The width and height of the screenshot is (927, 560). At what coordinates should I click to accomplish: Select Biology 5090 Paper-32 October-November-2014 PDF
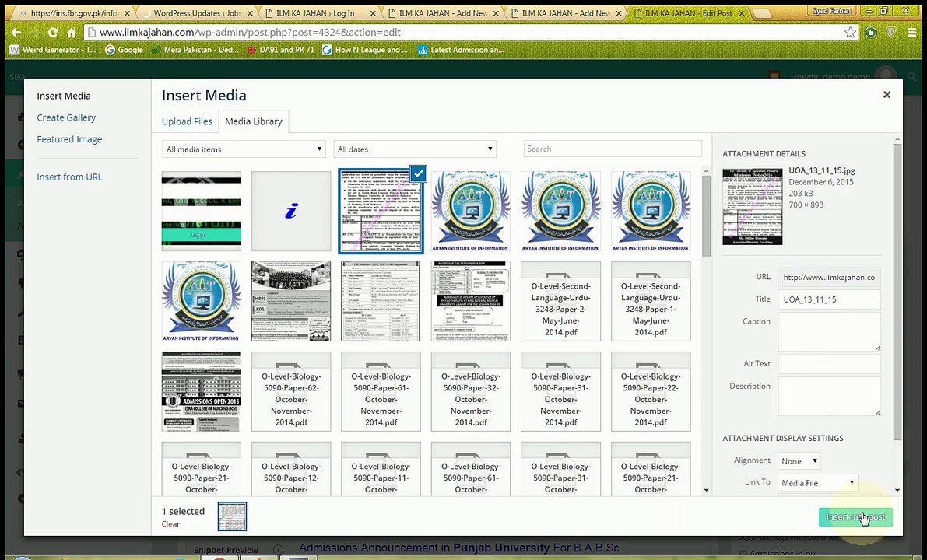471,391
